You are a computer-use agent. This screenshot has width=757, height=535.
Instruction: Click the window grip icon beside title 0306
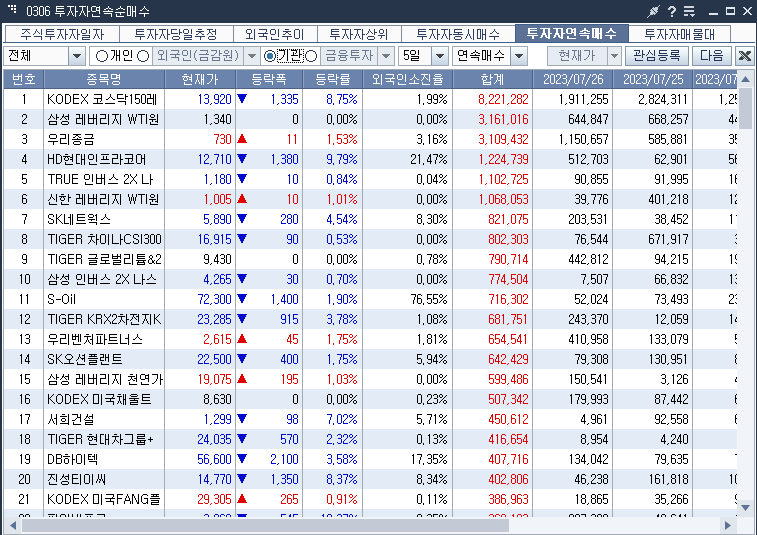[x=13, y=9]
